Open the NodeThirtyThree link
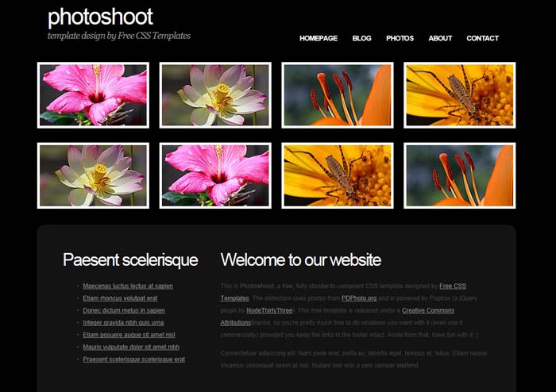 (270, 310)
